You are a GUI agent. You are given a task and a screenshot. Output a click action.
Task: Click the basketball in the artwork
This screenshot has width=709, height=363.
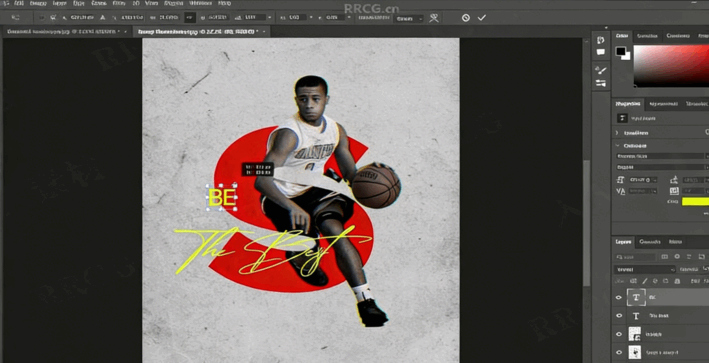click(x=376, y=185)
